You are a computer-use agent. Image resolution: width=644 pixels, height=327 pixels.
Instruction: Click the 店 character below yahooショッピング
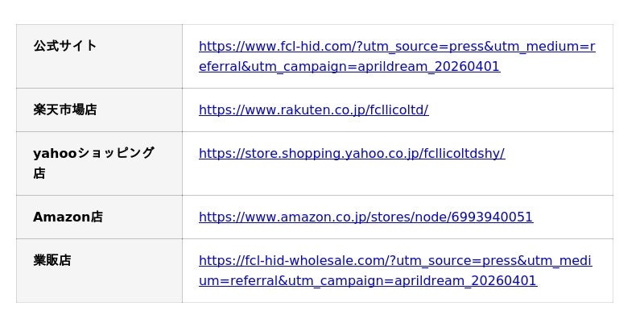[39, 173]
